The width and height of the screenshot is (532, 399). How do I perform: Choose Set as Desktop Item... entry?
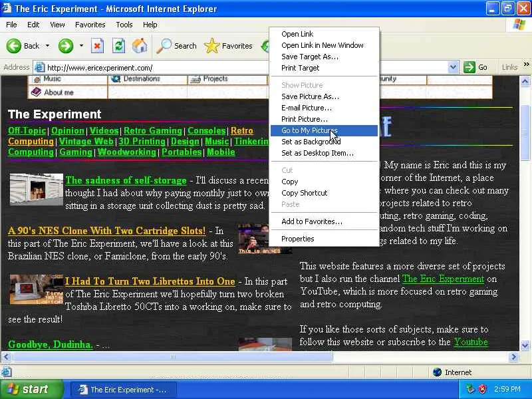pyautogui.click(x=324, y=153)
